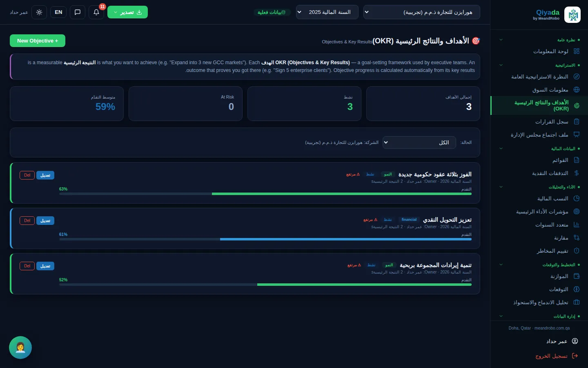This screenshot has width=588, height=368.
Task: Collapse the البيانات المالية sidebar section chevron
Action: (501, 148)
